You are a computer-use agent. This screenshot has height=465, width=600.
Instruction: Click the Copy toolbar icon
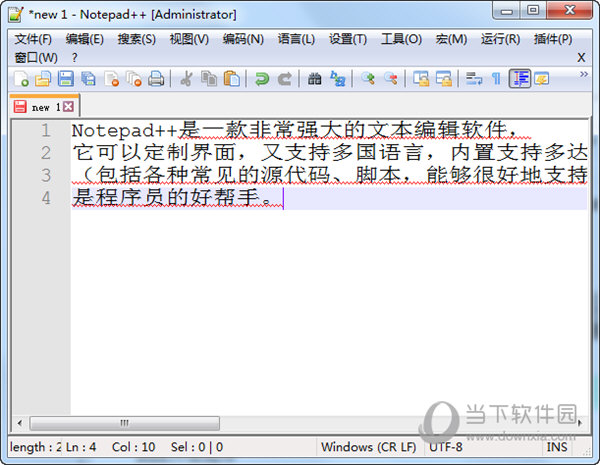point(209,79)
